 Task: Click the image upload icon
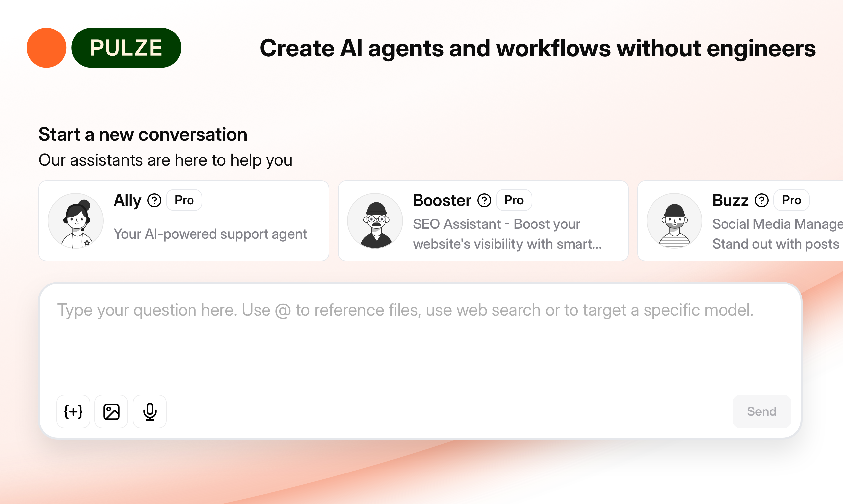click(x=112, y=411)
